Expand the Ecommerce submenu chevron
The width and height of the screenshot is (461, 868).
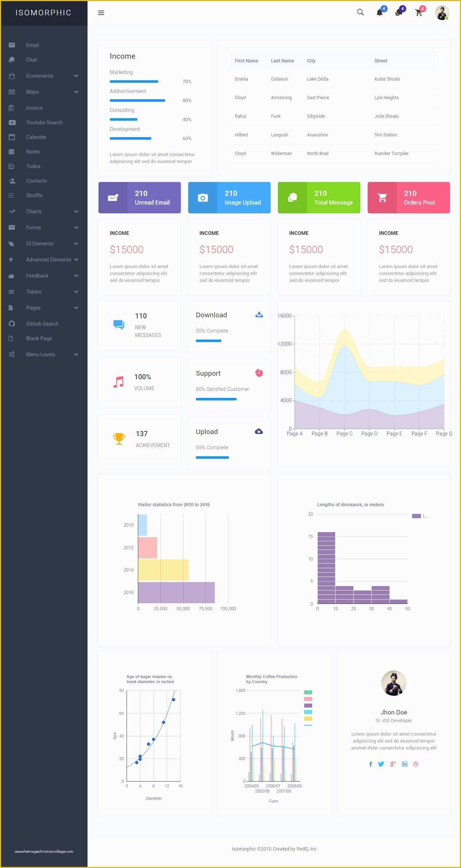[76, 76]
